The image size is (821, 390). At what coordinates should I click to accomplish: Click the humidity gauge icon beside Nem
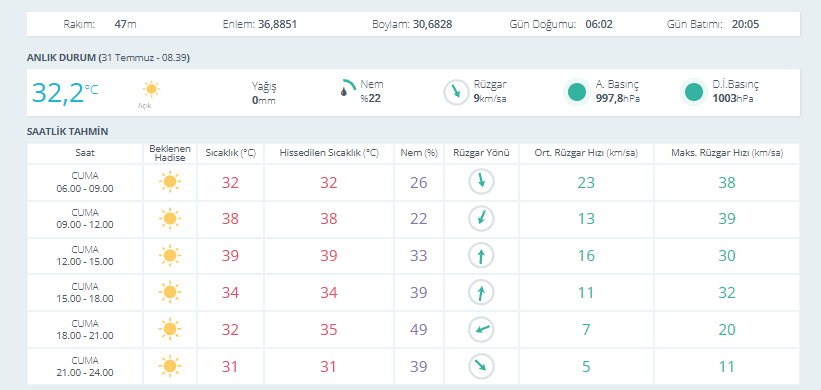[347, 88]
